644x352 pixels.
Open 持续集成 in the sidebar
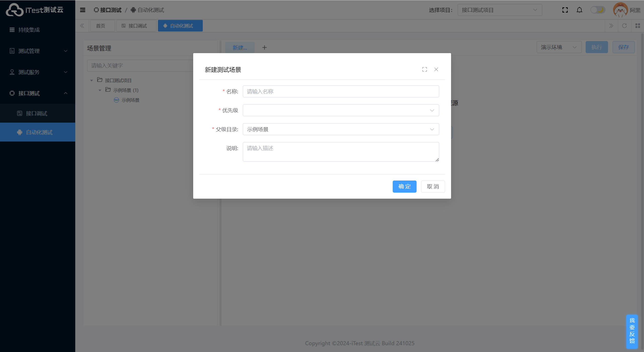29,30
